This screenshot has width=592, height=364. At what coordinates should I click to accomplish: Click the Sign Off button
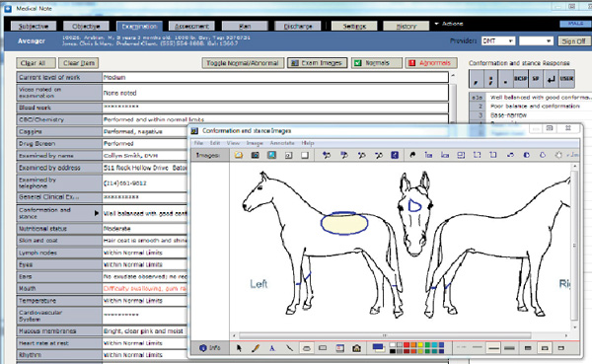point(573,41)
